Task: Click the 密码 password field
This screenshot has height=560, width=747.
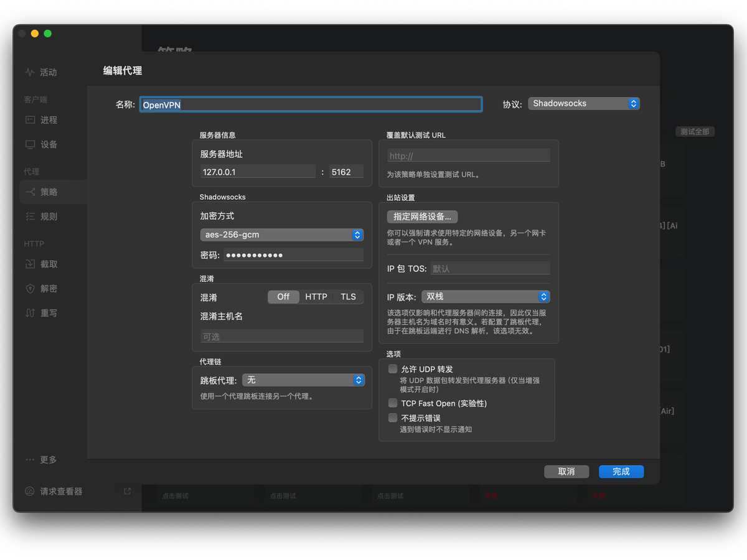Action: pyautogui.click(x=293, y=255)
